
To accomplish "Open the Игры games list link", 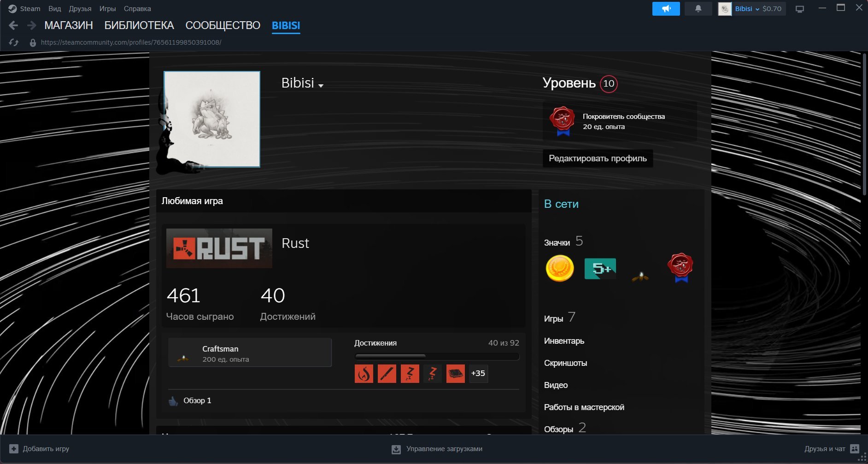I will (553, 319).
